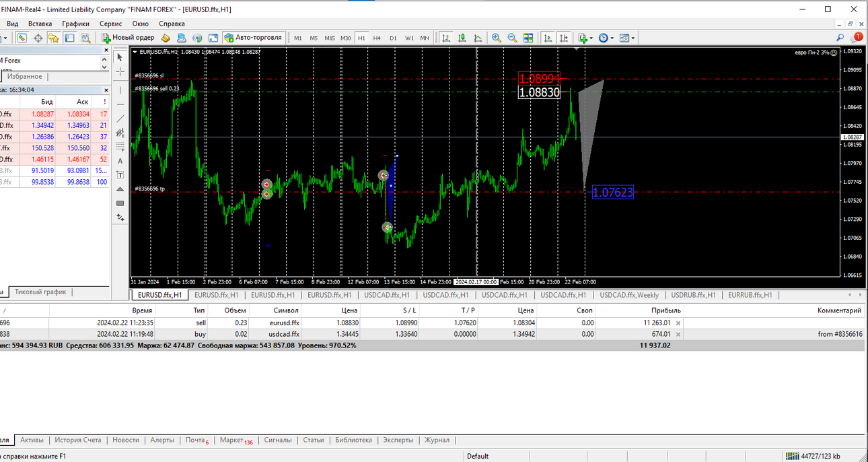Zoom in the chart with magnifier plus
Image resolution: width=868 pixels, height=462 pixels.
[496, 38]
